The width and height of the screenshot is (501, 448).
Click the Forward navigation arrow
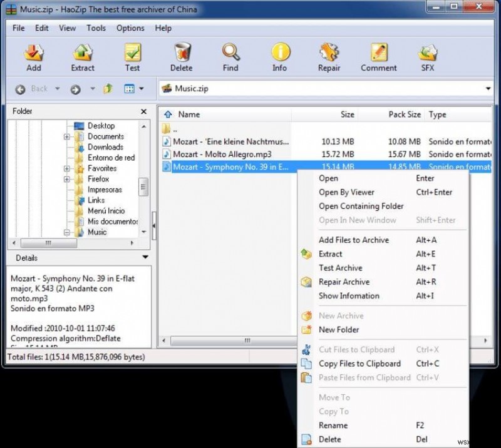coord(75,89)
